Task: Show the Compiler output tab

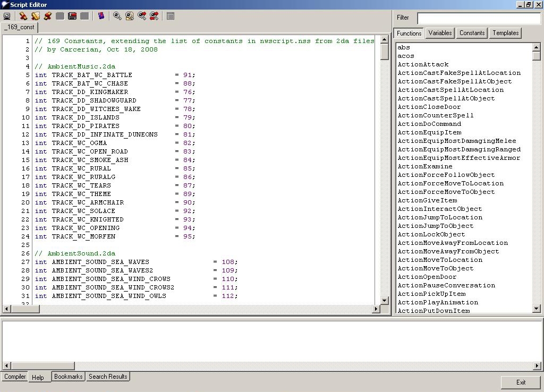Action: point(15,377)
